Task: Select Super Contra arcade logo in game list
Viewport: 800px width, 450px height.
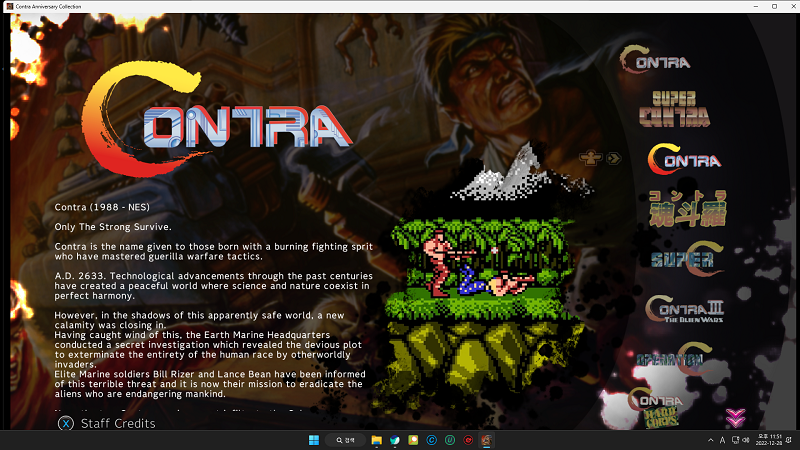Action: (674, 109)
